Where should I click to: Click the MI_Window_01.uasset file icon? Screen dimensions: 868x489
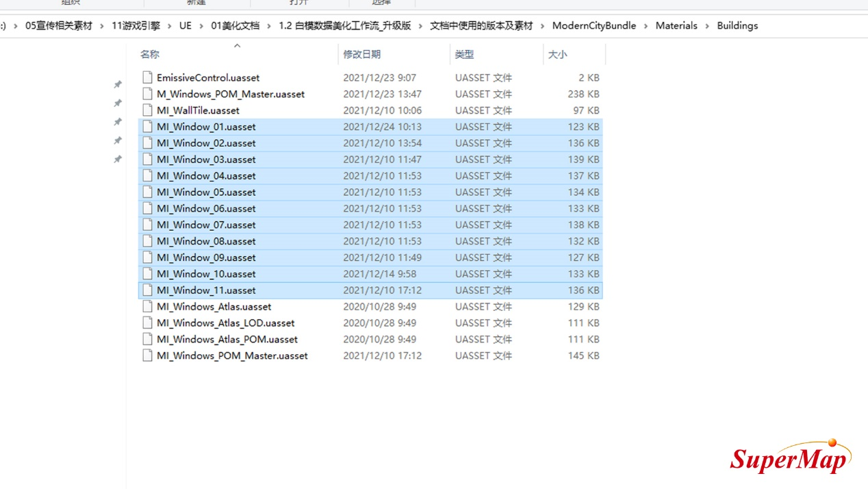tap(146, 127)
